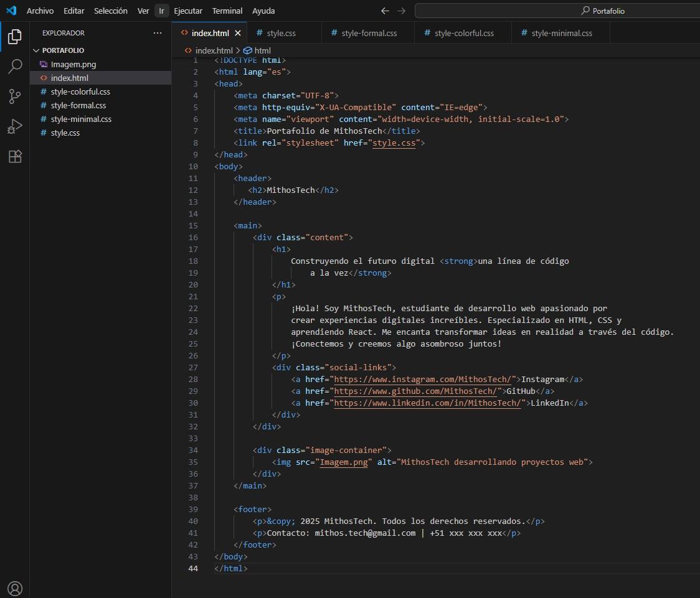
Task: Go back with the left arrow
Action: tap(385, 11)
